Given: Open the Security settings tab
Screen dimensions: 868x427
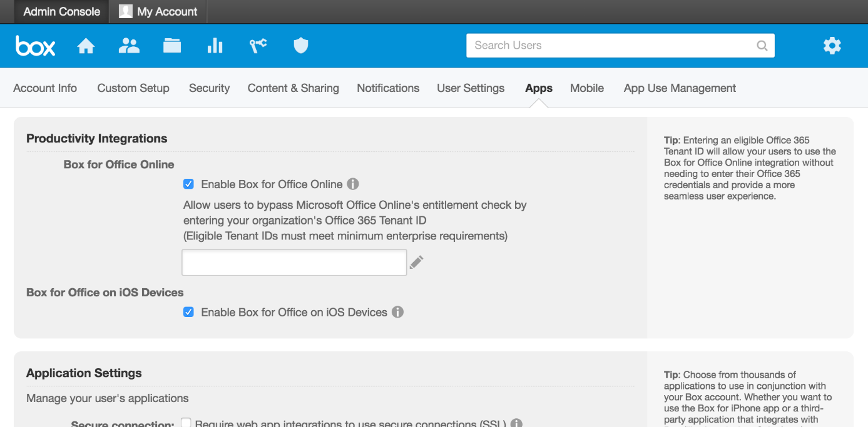Looking at the screenshot, I should (209, 88).
